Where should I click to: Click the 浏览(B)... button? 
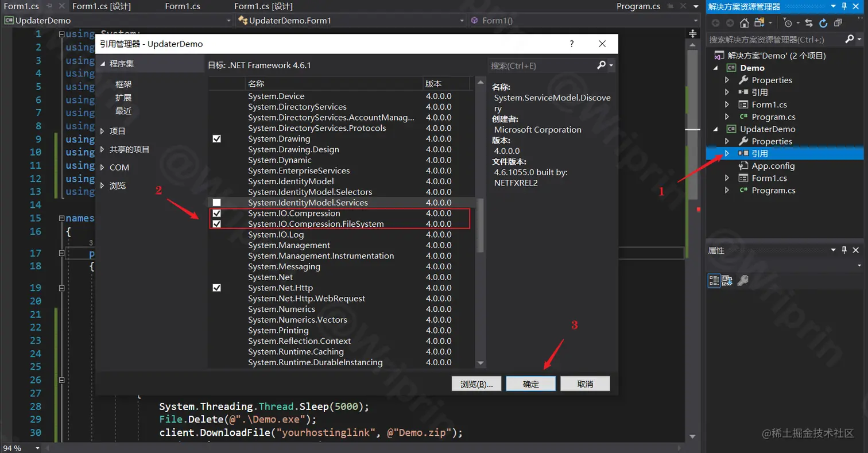pos(476,384)
